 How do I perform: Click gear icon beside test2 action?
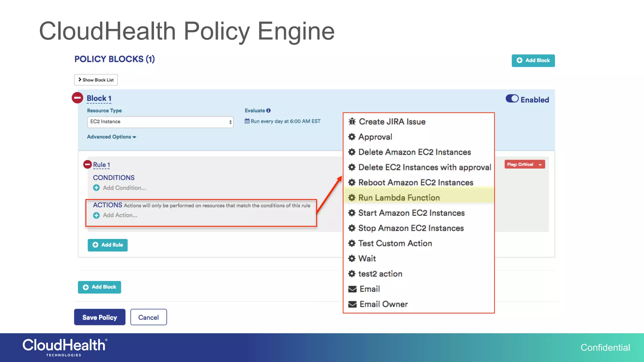click(352, 274)
